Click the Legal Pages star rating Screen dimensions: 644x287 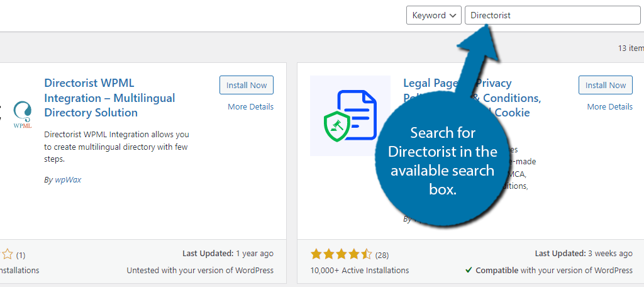pos(341,254)
